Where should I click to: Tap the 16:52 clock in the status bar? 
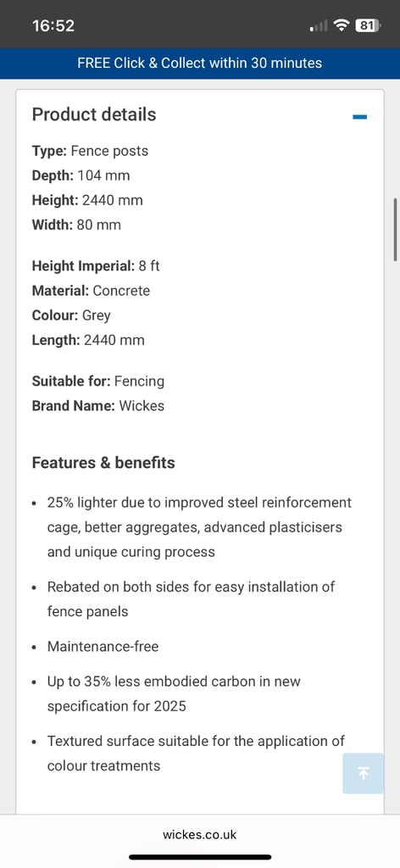(x=53, y=25)
